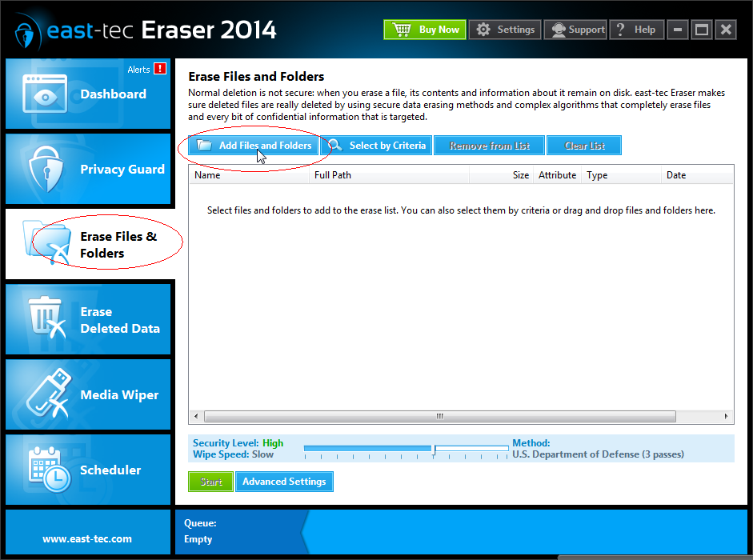Sort the erase list by the Name column
This screenshot has height=560, width=753.
(x=207, y=174)
